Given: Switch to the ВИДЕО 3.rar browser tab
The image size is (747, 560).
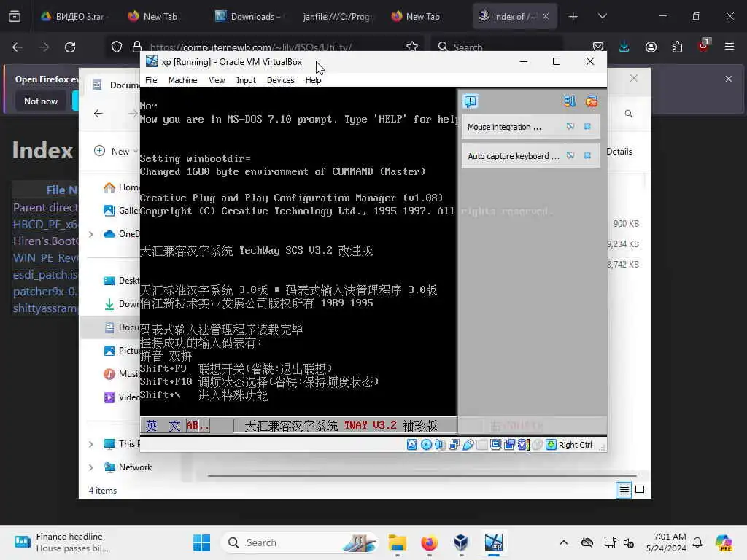Looking at the screenshot, I should click(75, 16).
